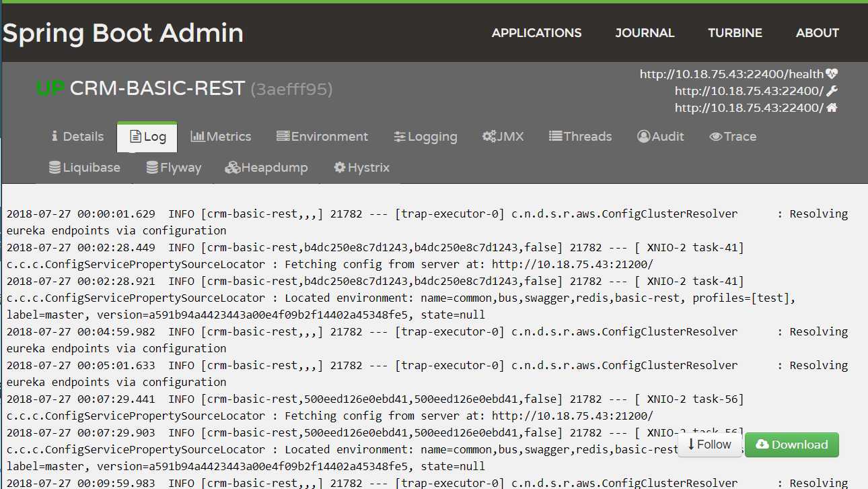868x489 pixels.
Task: Click the cloud download icon
Action: pos(762,445)
